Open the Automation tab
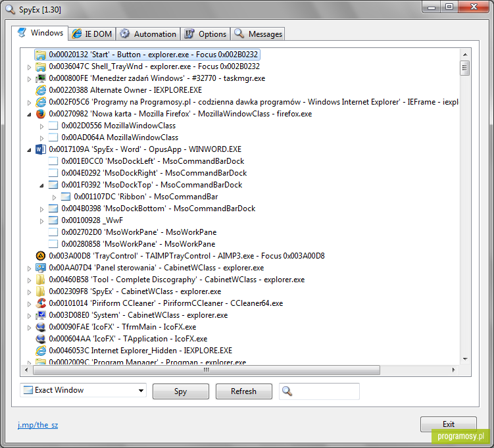This screenshot has width=494, height=448. (148, 34)
